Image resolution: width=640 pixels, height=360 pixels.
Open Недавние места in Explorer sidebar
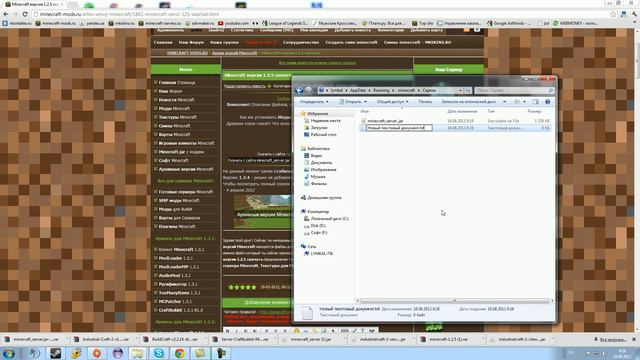click(322, 121)
